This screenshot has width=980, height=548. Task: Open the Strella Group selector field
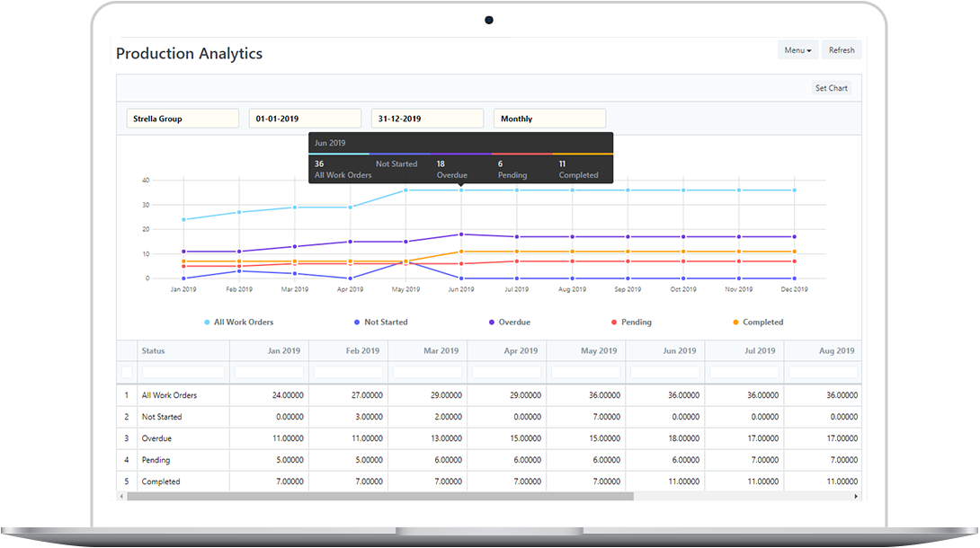pos(183,119)
